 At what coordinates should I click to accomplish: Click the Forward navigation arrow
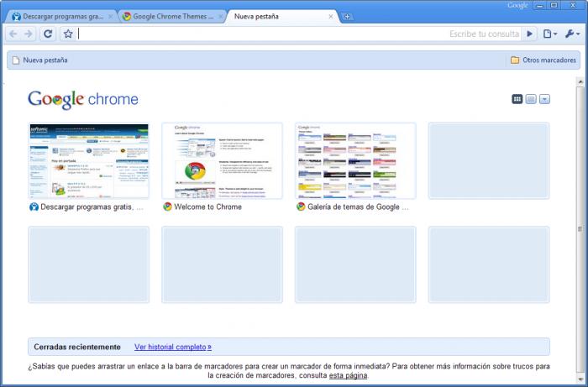pyautogui.click(x=28, y=34)
